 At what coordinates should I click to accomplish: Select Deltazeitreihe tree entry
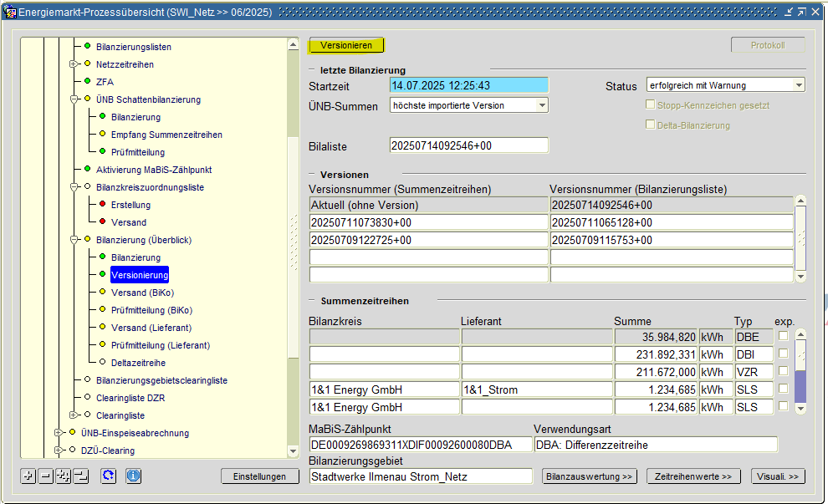point(138,363)
